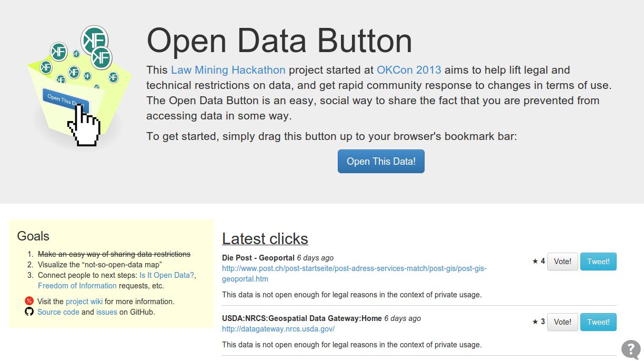View the Source code link
Screen dimensions: 644x361
[x=58, y=312]
